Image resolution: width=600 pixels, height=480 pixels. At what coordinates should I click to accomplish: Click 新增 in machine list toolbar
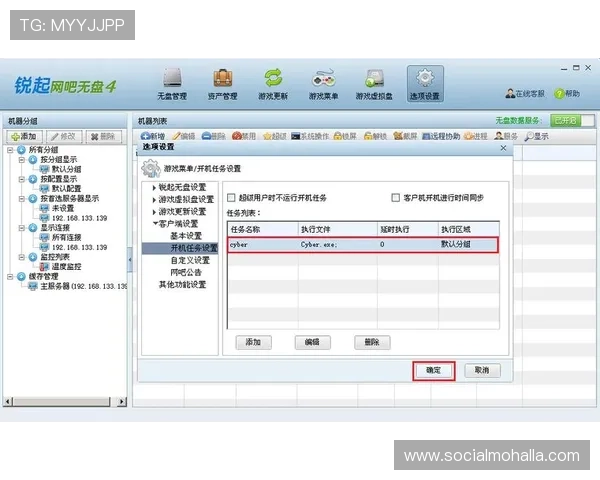pyautogui.click(x=153, y=136)
